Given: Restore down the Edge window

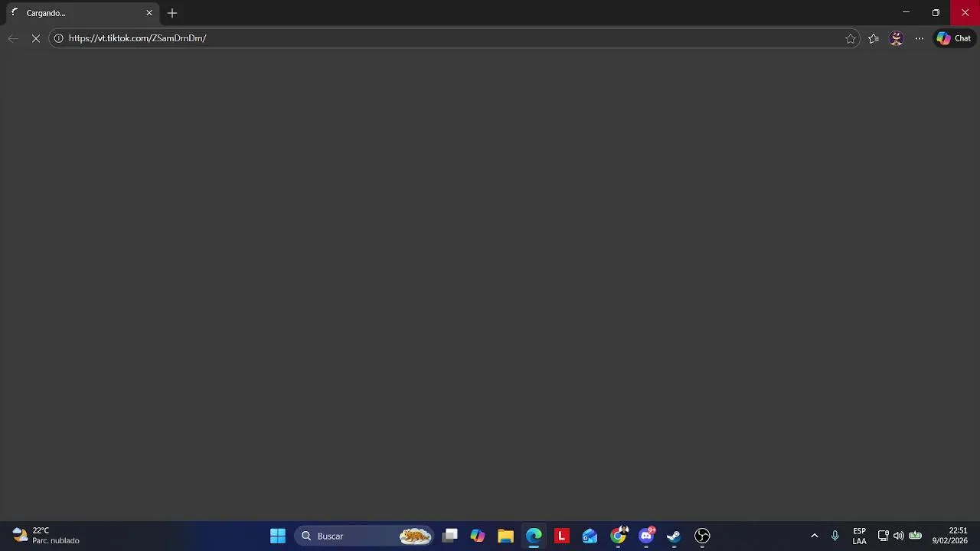Looking at the screenshot, I should (x=936, y=12).
